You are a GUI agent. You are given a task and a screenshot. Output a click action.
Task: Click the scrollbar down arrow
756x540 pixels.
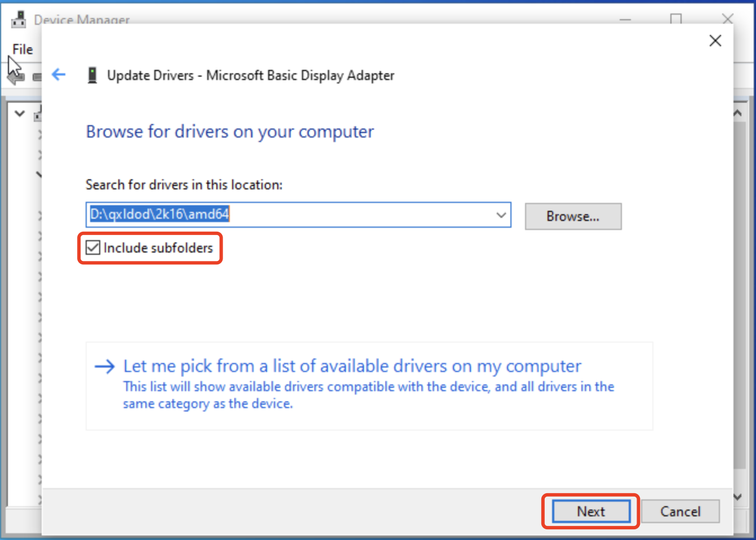tap(738, 498)
